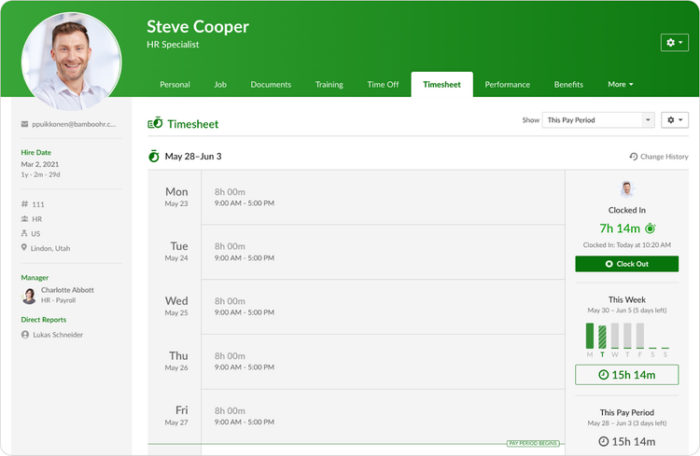Click Charlotte Abbott's manager avatar
The image size is (700, 456).
click(29, 295)
